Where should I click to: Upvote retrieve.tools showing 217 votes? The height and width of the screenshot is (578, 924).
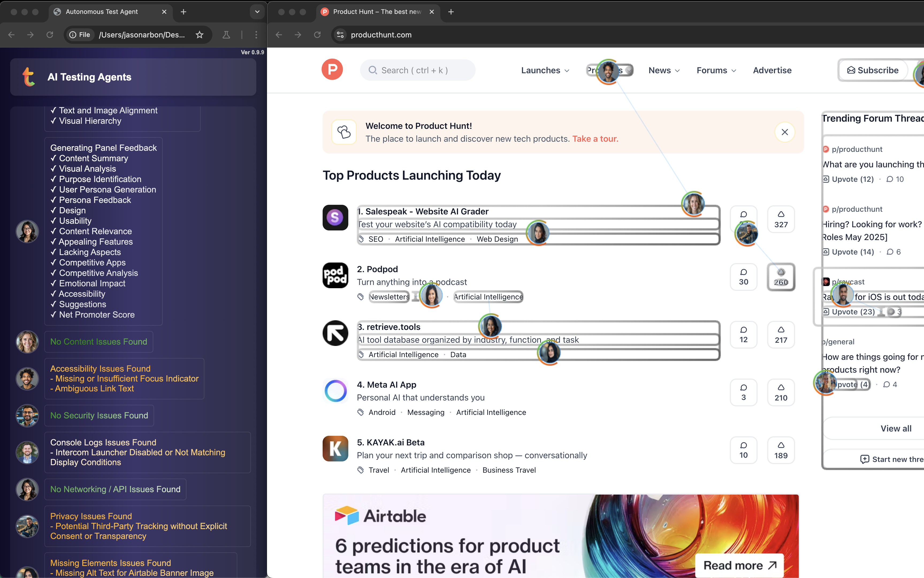(x=781, y=334)
